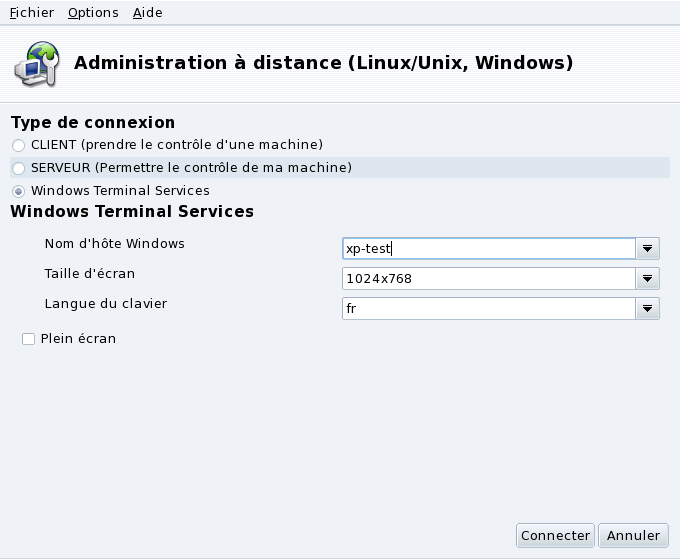Enable the Plein écran checkbox
The image size is (680, 560).
tap(28, 339)
